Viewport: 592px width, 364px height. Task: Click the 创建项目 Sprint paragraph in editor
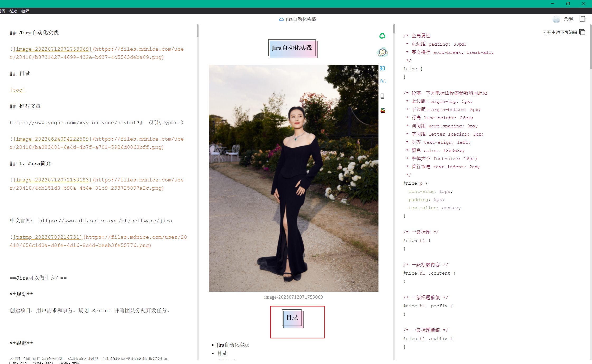[x=90, y=311]
